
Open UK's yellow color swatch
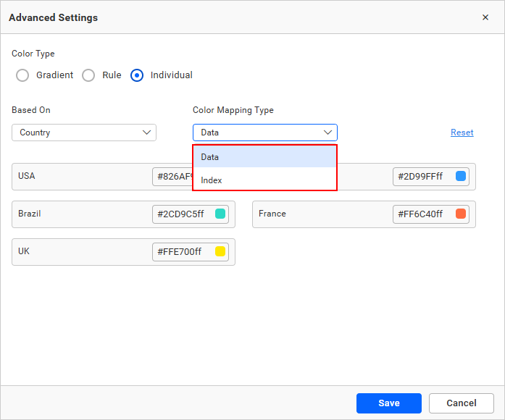[220, 251]
